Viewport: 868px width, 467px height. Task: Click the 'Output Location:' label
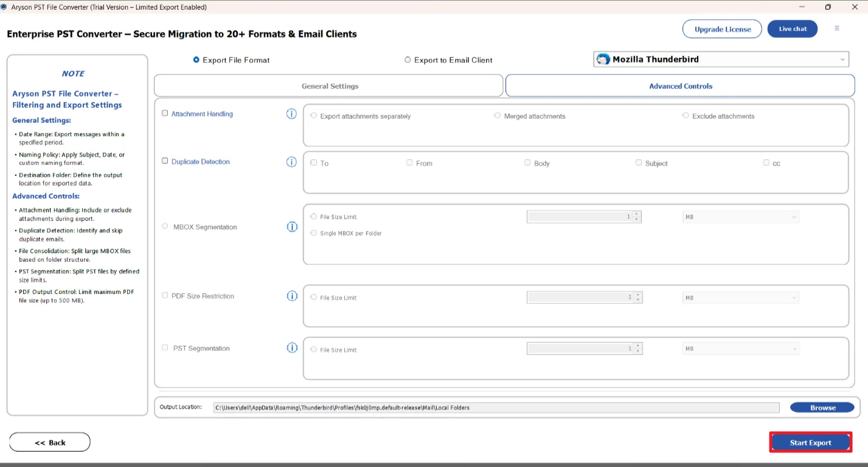tap(181, 407)
